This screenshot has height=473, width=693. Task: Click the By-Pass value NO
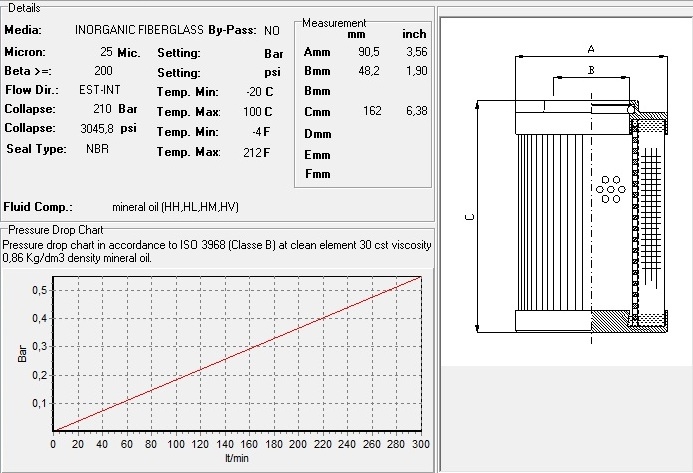pyautogui.click(x=272, y=31)
